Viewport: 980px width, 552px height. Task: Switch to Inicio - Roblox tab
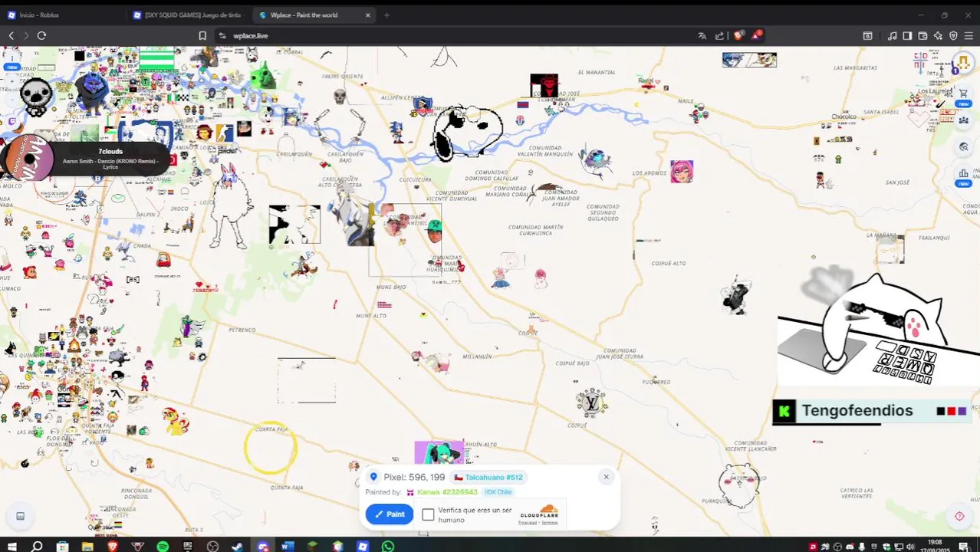coord(61,15)
